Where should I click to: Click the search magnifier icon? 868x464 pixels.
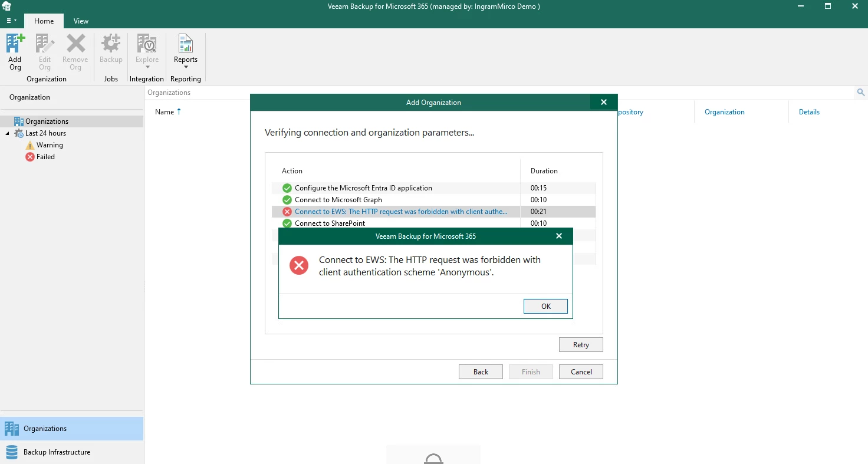tap(861, 93)
